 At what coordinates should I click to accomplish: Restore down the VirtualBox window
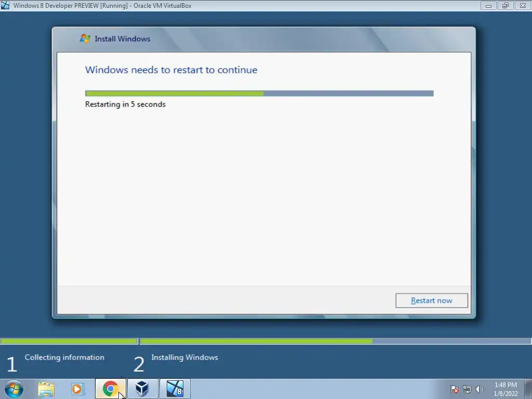(x=506, y=6)
